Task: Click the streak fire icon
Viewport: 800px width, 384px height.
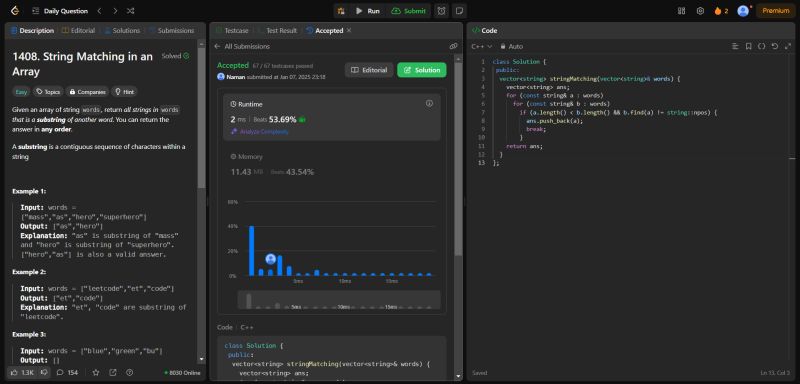Action: (x=718, y=11)
